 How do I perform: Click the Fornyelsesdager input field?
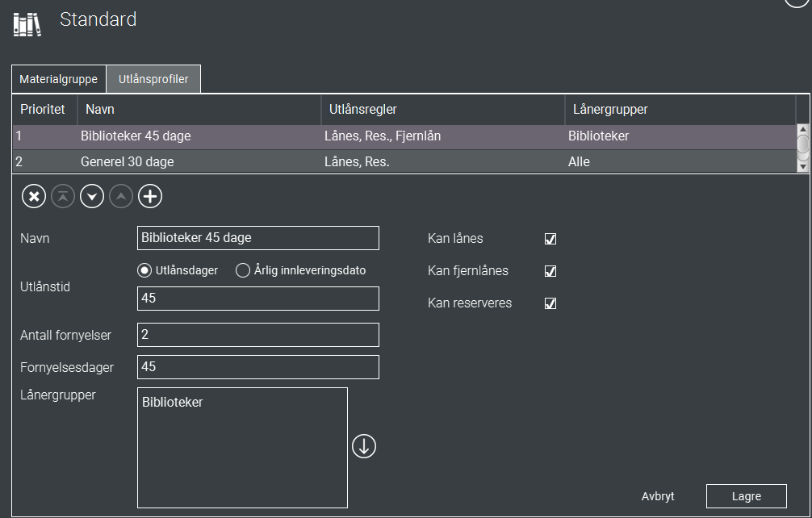(x=258, y=367)
